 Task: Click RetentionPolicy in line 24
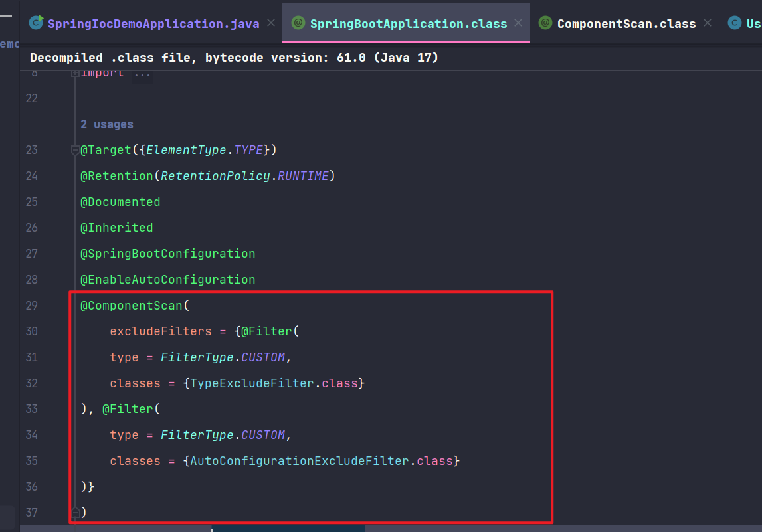pyautogui.click(x=215, y=176)
